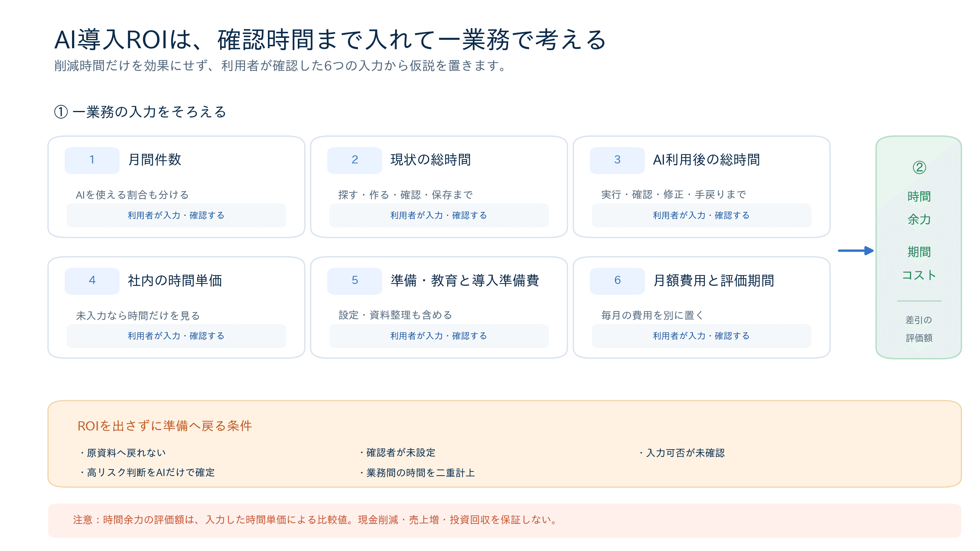Click the number 4 badge beside 社内の時間単価
The width and height of the screenshot is (980, 551).
tap(92, 280)
